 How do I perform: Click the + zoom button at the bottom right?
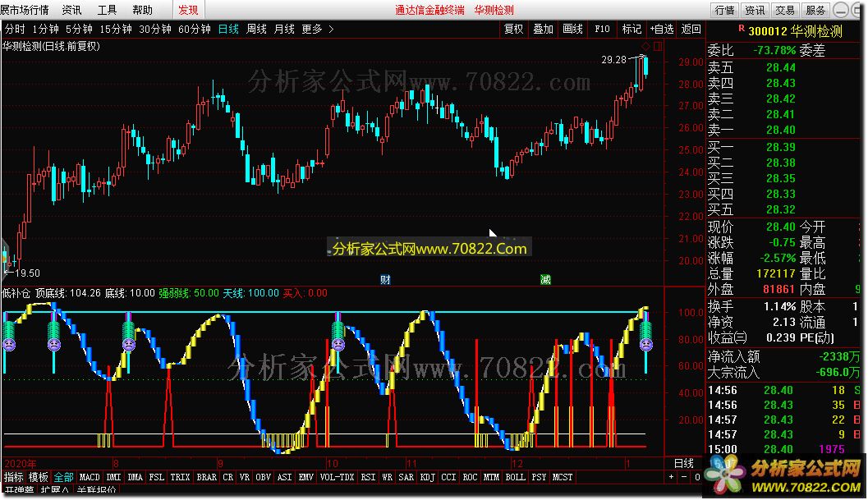tap(672, 477)
